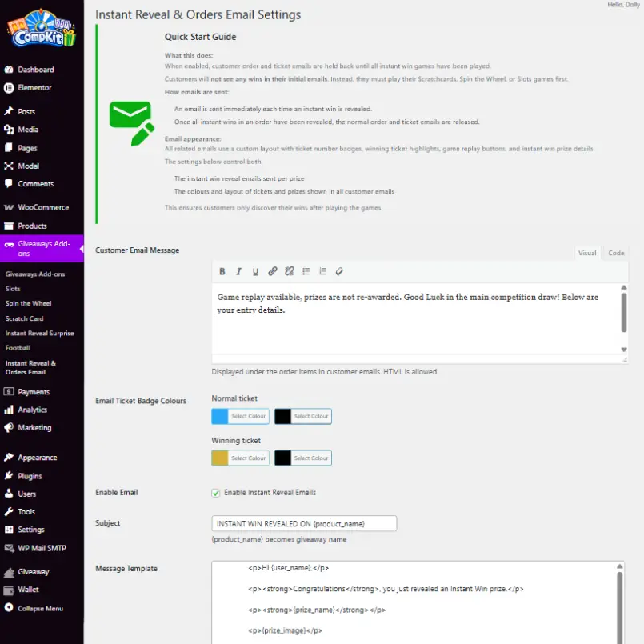Select the Insert Link icon in the editor

(272, 271)
